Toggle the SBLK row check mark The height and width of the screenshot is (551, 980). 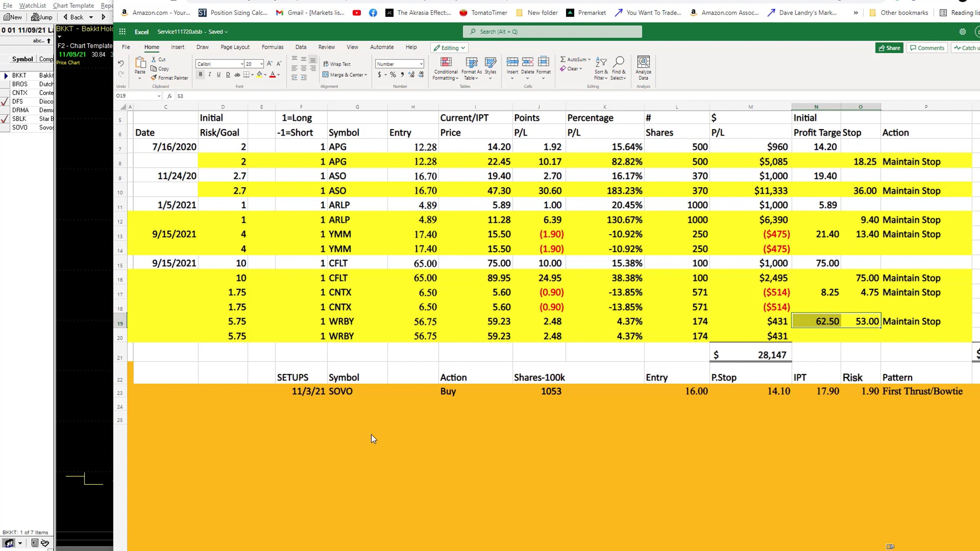5,119
